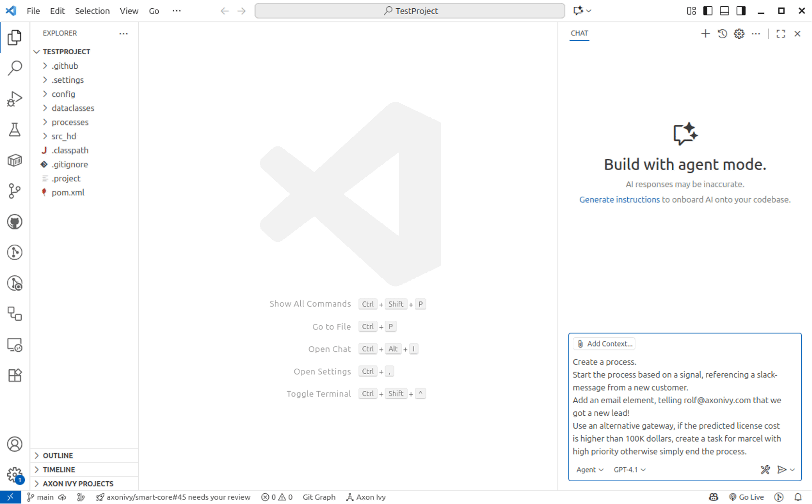Send the chat message arrow
The image size is (812, 504).
tap(781, 470)
